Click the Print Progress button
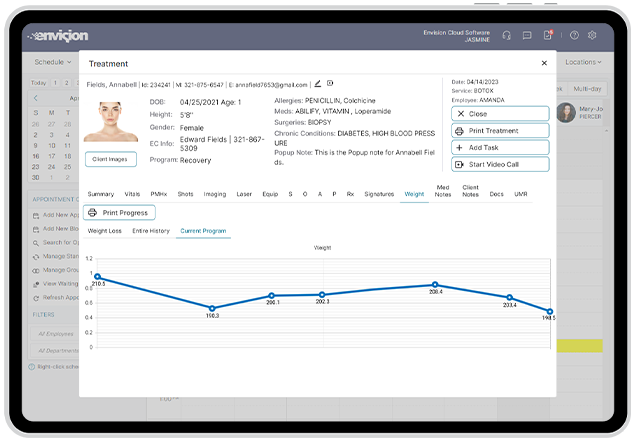This screenshot has height=441, width=635. coord(119,212)
